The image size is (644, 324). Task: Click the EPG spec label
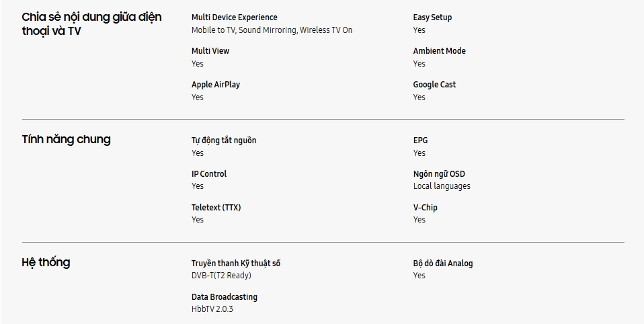(420, 140)
